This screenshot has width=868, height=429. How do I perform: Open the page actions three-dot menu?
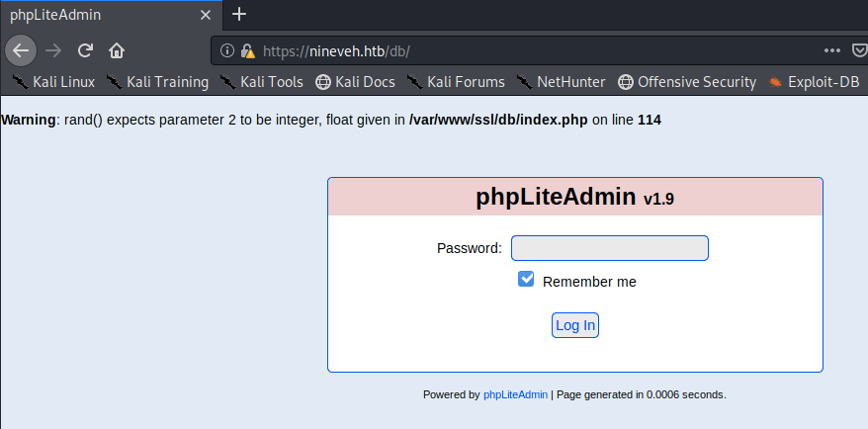832,50
